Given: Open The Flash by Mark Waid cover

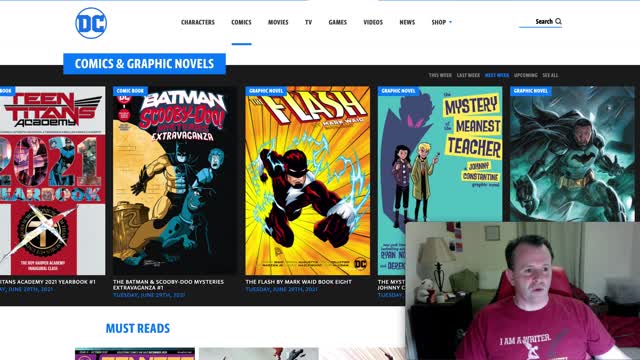Looking at the screenshot, I should click(308, 180).
